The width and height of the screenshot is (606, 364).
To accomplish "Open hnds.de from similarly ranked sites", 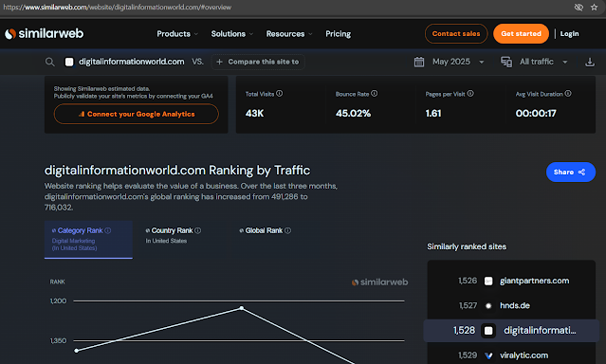I will tap(515, 305).
